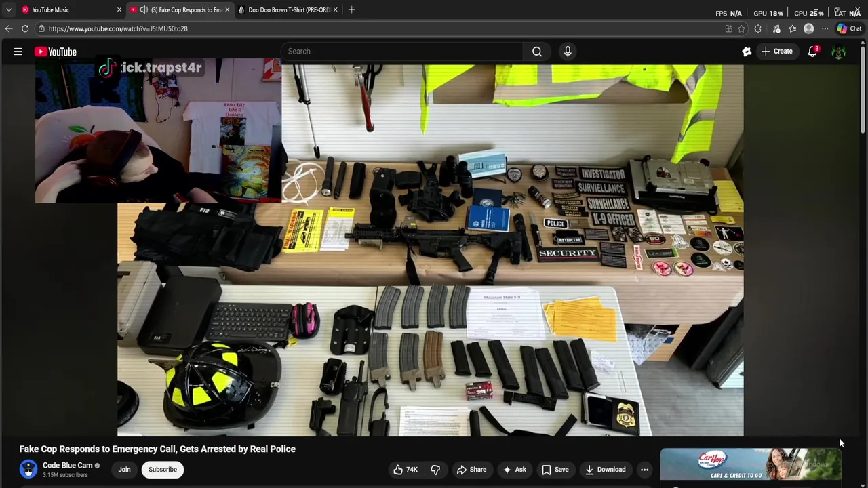This screenshot has width=868, height=488.
Task: Close the Doo Doo Brown T-Shirt tab
Action: coord(335,9)
